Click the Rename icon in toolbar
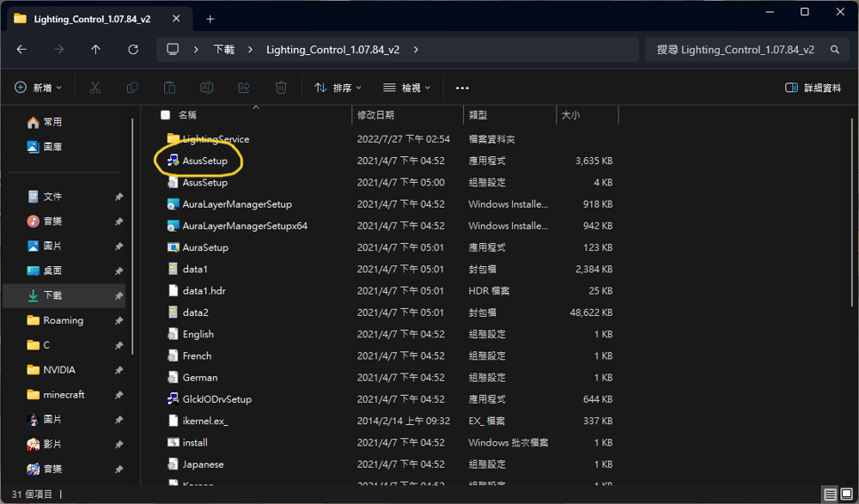The image size is (859, 504). coord(206,88)
